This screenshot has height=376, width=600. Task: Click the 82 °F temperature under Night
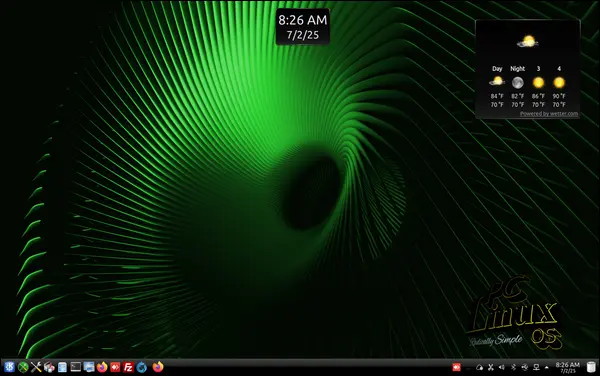pos(518,96)
